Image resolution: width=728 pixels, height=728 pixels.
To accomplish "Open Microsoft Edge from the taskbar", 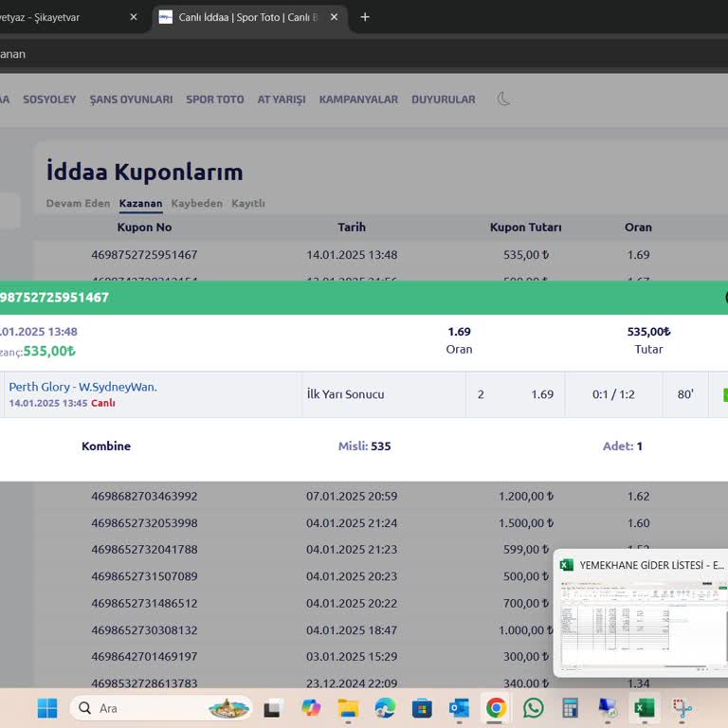I will pyautogui.click(x=386, y=708).
